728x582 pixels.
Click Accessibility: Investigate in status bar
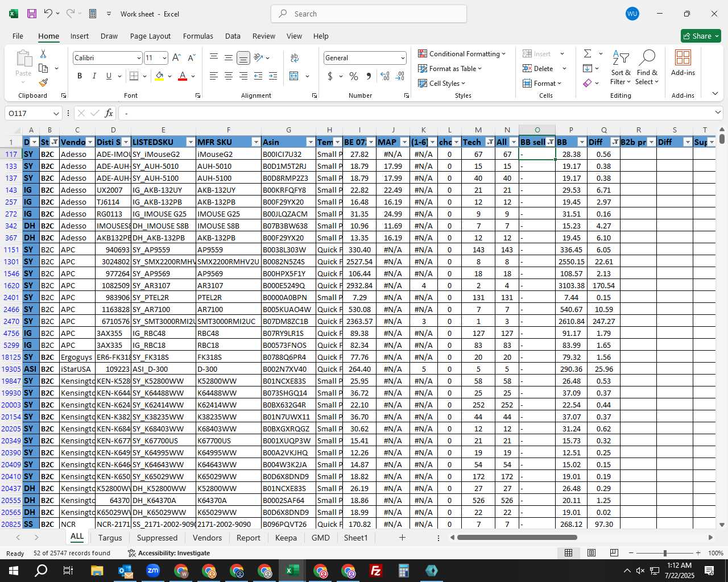169,553
